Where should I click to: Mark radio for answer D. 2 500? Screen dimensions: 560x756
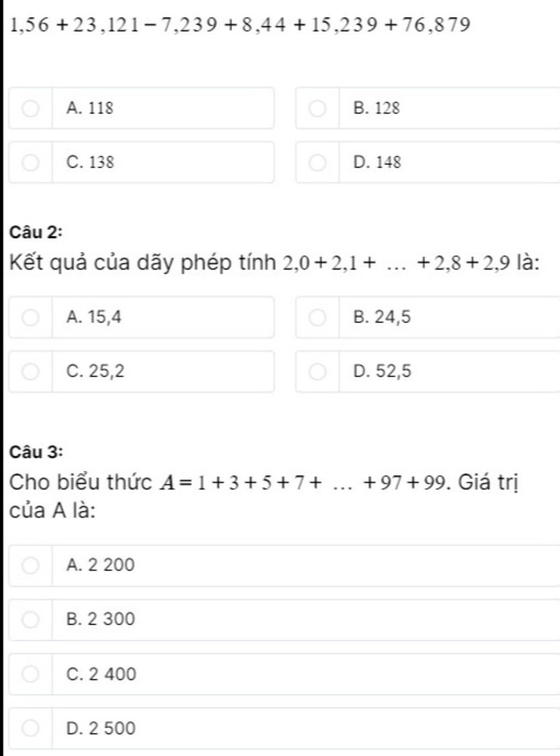pos(31,728)
